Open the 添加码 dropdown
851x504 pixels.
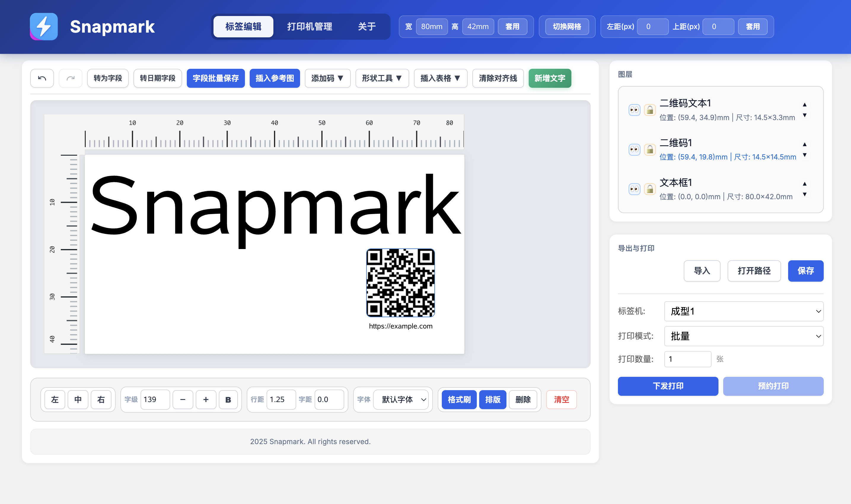327,78
